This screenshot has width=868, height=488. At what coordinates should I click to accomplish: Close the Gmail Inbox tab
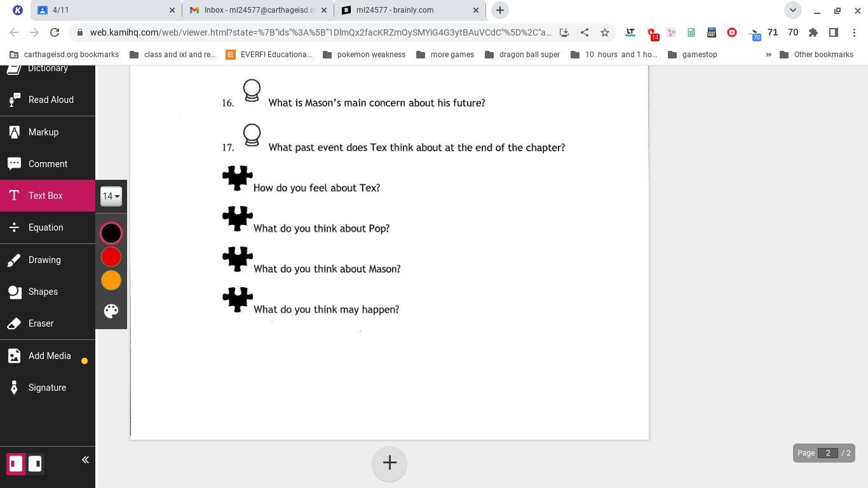click(324, 10)
